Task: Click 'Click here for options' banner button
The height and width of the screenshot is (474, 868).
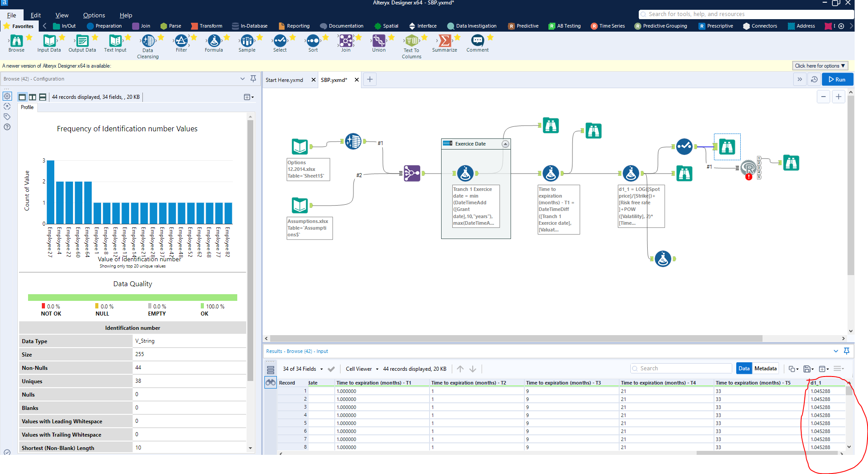Action: 819,65
